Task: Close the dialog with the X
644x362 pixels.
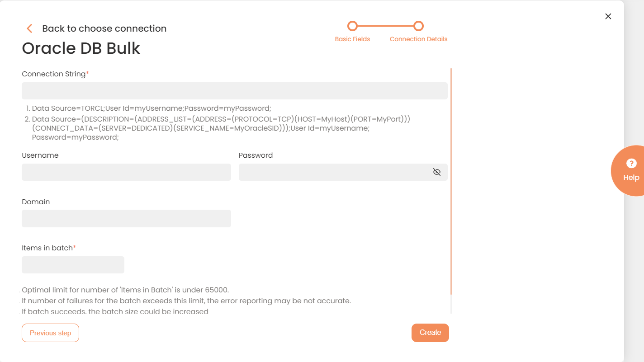Action: click(x=608, y=16)
